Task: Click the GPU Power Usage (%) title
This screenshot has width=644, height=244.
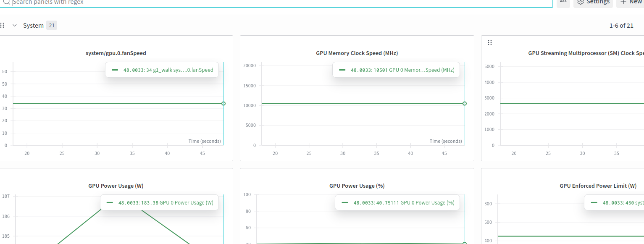Action: click(x=357, y=186)
